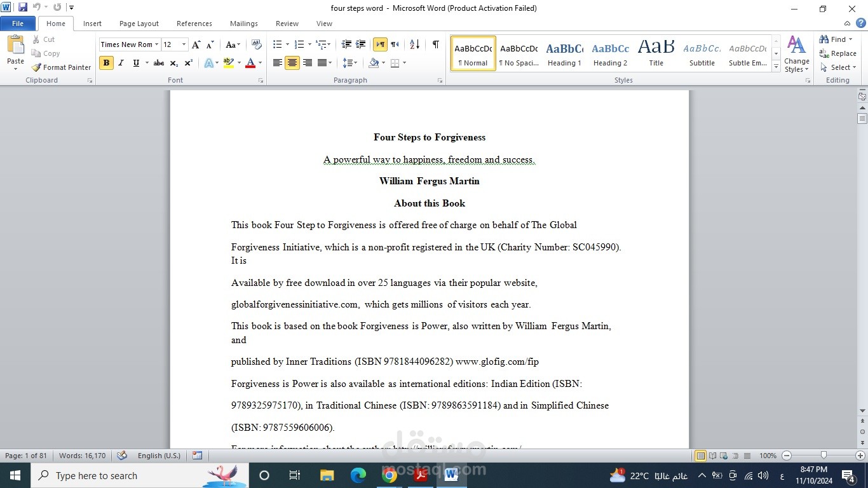868x488 pixels.
Task: Toggle Print Layout view button
Action: (x=701, y=456)
